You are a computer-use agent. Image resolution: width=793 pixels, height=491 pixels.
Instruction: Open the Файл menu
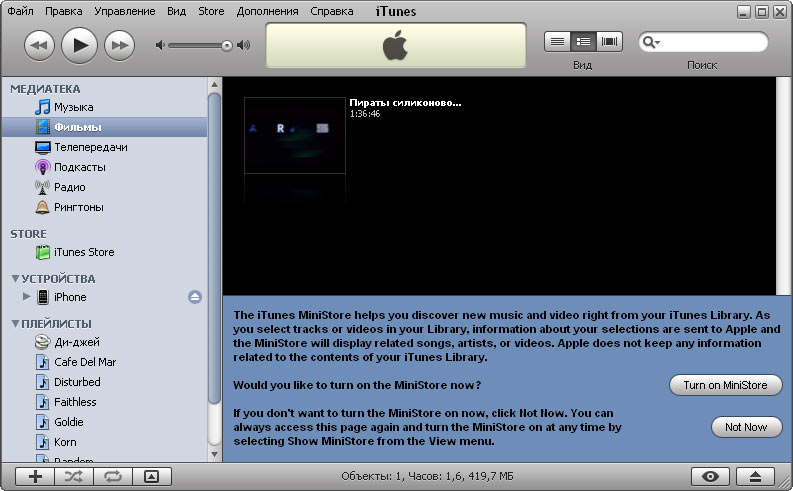[x=20, y=11]
